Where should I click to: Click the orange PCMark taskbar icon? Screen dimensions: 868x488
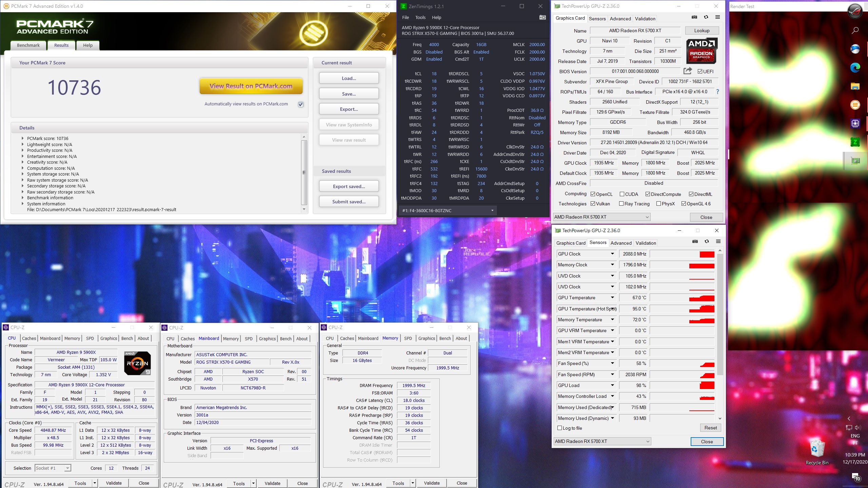855,105
